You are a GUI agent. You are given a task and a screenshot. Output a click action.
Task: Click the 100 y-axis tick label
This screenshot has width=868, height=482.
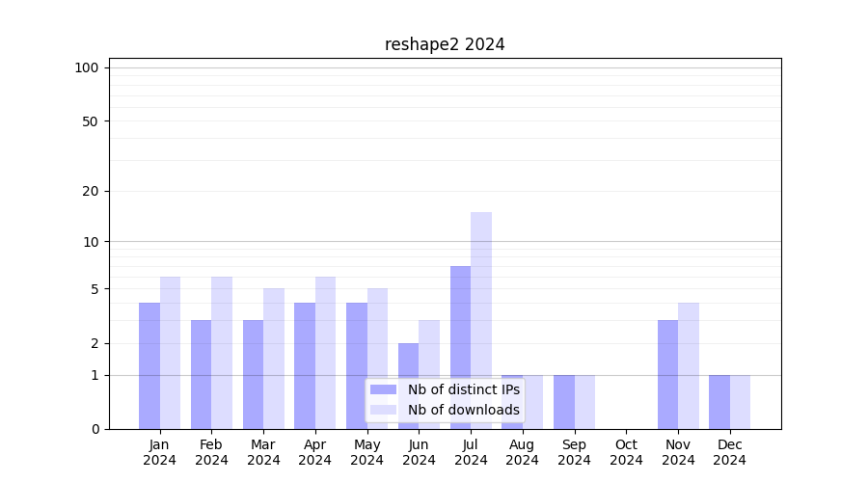pyautogui.click(x=87, y=67)
